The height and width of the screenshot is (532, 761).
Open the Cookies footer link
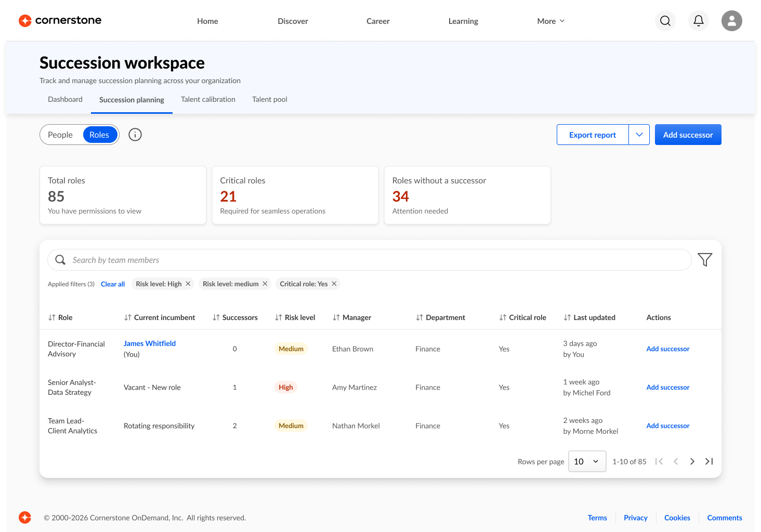pos(677,517)
